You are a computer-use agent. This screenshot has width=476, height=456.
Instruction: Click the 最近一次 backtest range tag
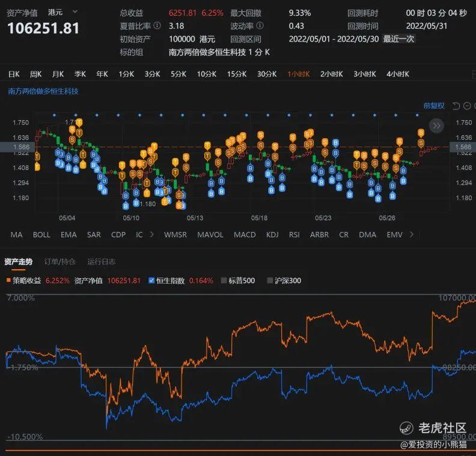tap(398, 39)
